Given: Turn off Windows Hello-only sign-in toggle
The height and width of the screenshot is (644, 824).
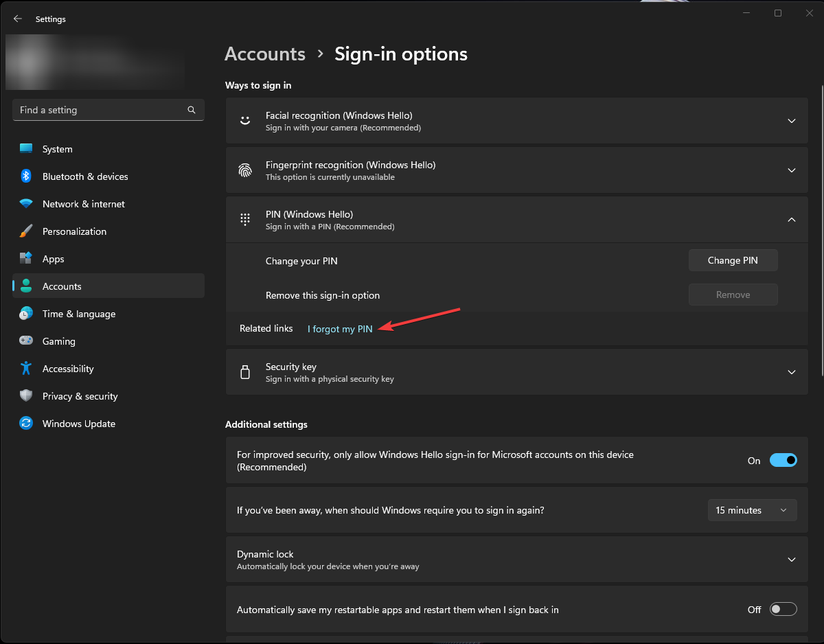Looking at the screenshot, I should (783, 461).
